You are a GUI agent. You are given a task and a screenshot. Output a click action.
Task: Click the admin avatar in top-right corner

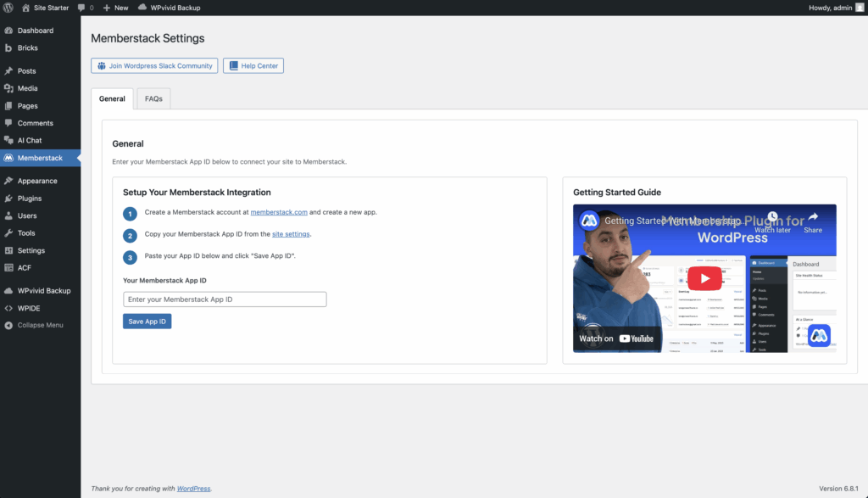tap(860, 8)
